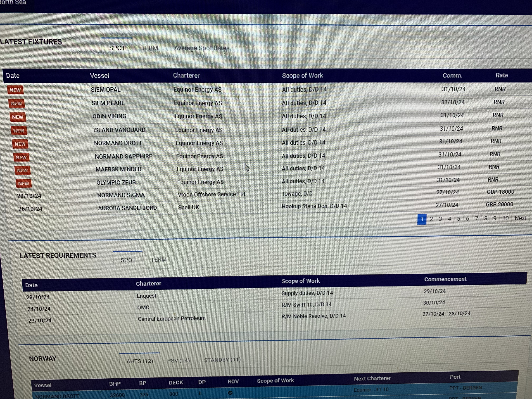
Task: Click BHP header in Norway table
Action: (x=115, y=384)
